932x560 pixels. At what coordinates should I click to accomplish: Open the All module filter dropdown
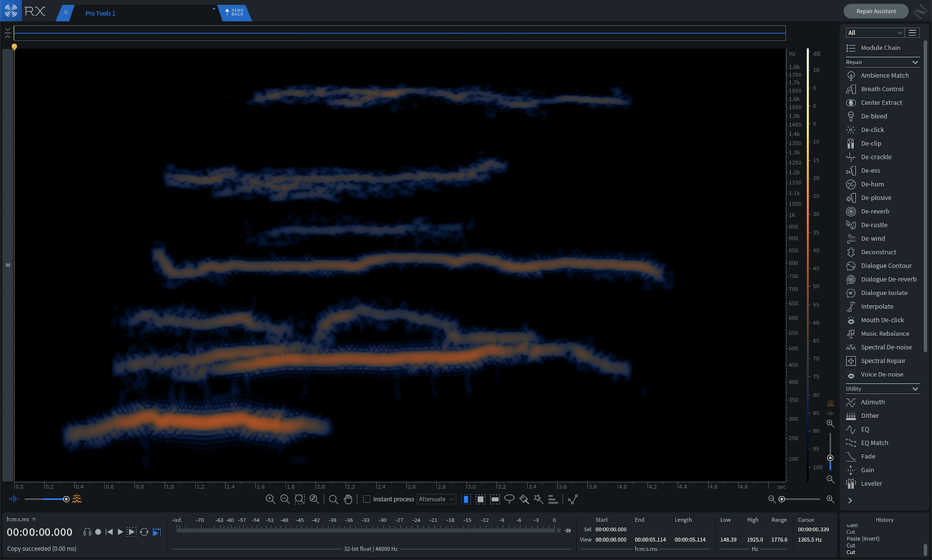pyautogui.click(x=875, y=33)
